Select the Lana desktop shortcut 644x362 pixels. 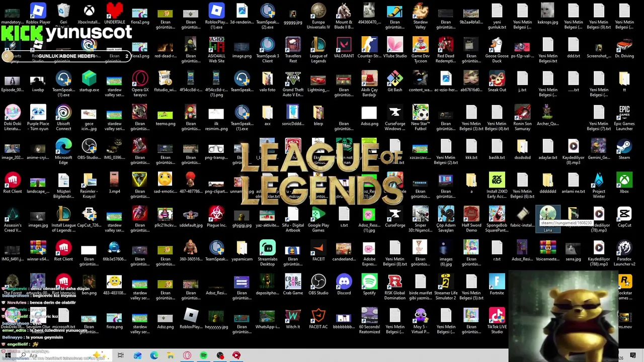548,219
